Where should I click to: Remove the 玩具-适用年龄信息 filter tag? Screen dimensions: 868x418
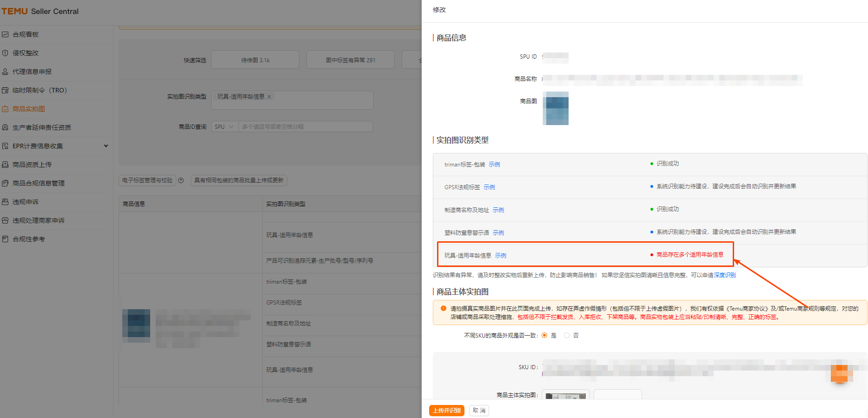click(269, 97)
